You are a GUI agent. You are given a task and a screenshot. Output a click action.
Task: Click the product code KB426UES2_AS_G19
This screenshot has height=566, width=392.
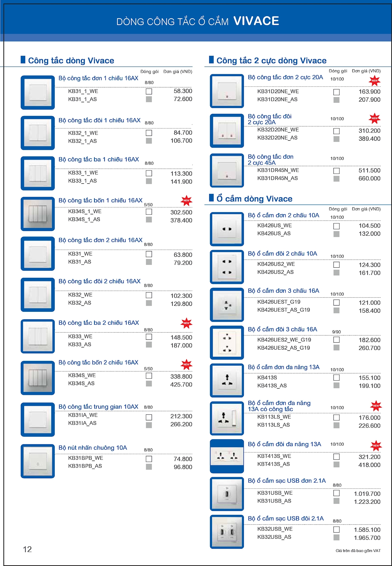pos(283,348)
